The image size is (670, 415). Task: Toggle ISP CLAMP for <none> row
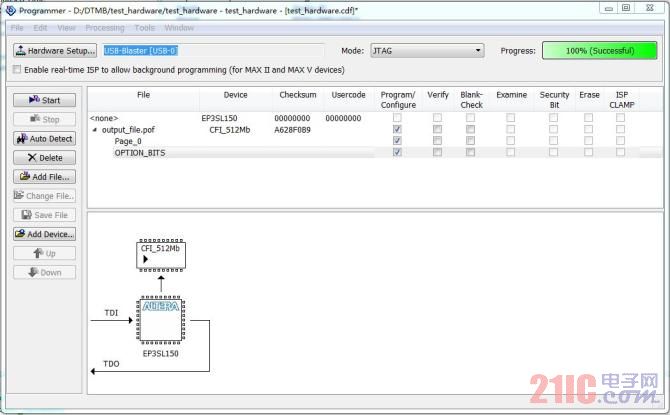pos(620,118)
